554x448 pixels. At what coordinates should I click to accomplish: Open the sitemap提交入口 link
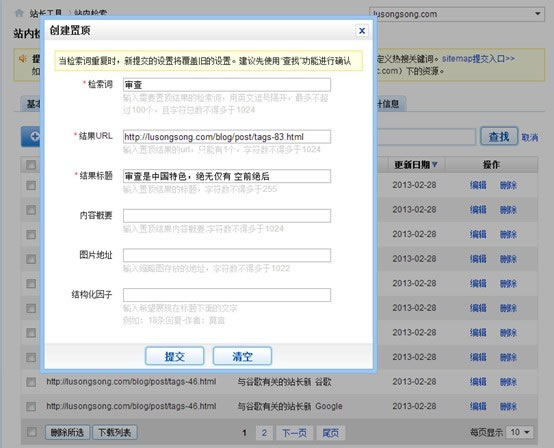coord(478,59)
